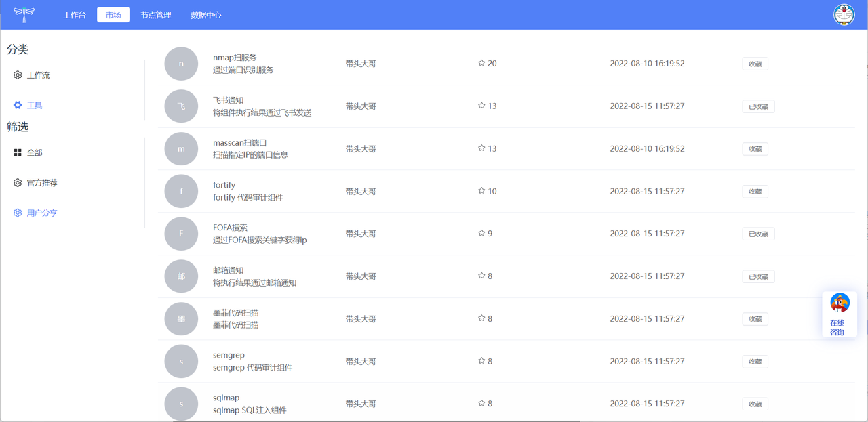Choose 工作流 category in sidebar

pos(38,75)
